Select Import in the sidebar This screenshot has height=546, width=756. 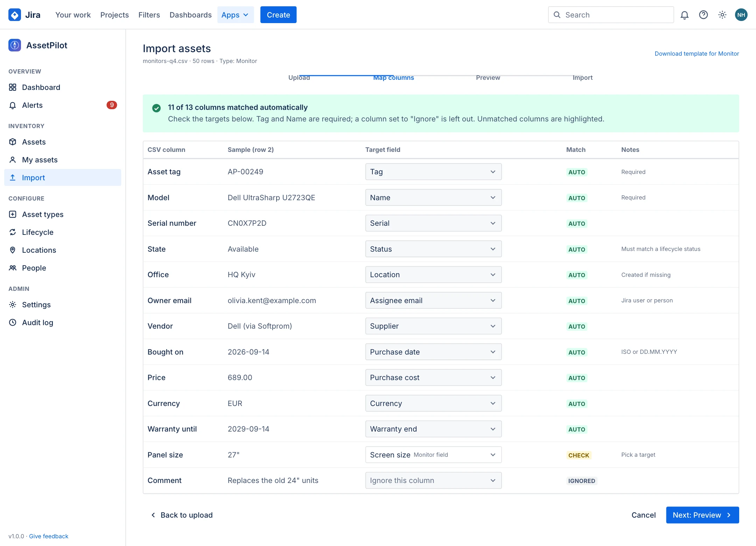coord(63,177)
